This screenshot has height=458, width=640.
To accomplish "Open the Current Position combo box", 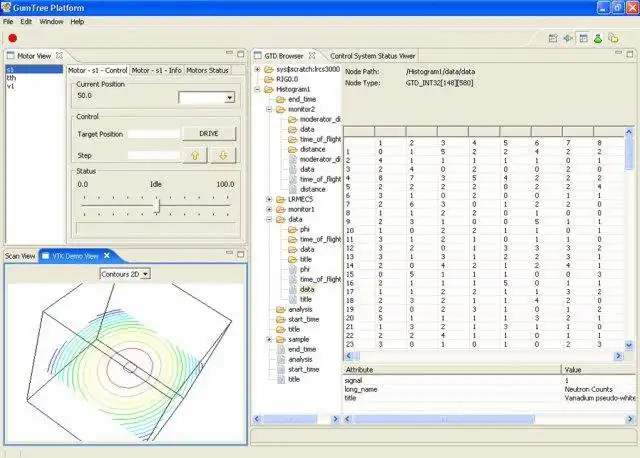I will click(207, 98).
